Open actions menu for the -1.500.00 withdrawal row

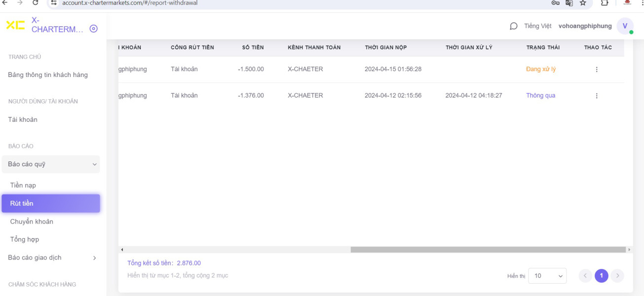point(597,70)
